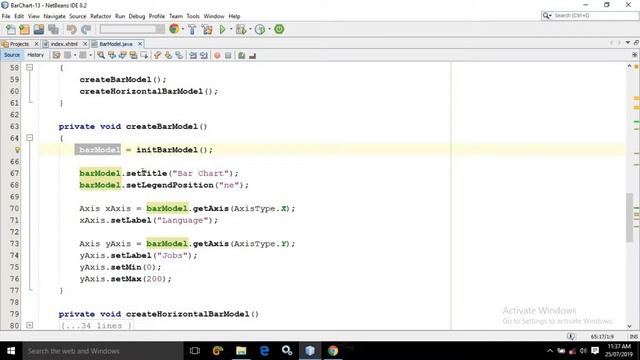Click the red Start Macro Recording icon
640x360 pixels.
point(217,55)
